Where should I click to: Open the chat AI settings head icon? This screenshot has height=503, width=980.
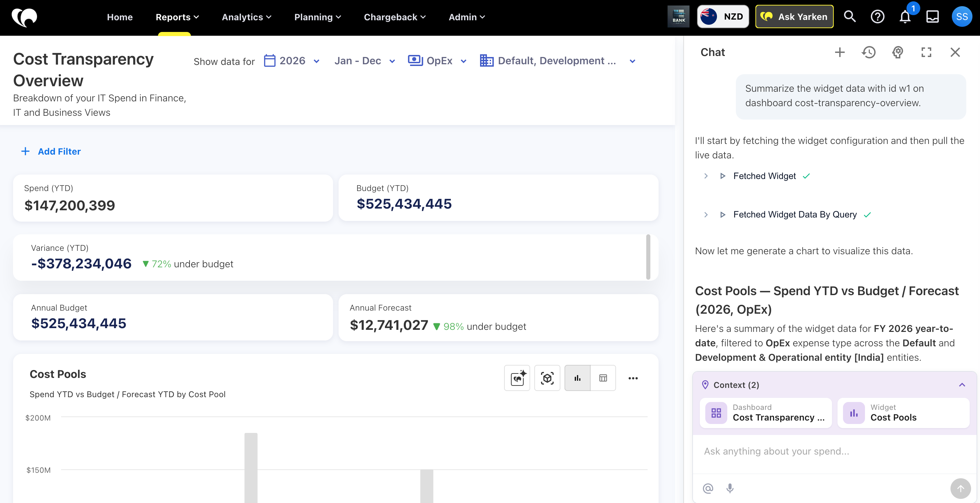898,52
